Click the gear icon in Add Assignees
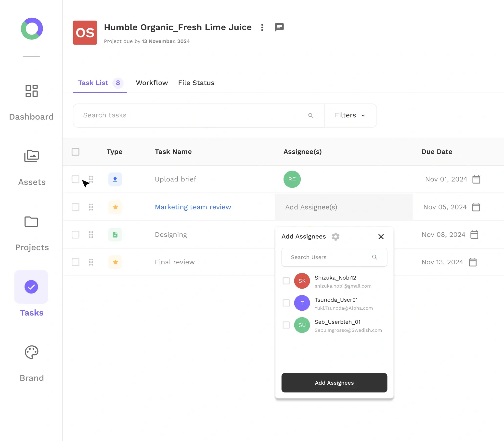The height and width of the screenshot is (441, 504). click(x=335, y=236)
